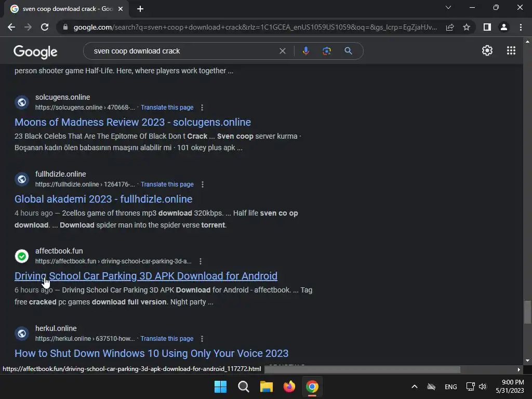Toggle the Chrome side panel
Screen dimensions: 532x399
(x=487, y=27)
